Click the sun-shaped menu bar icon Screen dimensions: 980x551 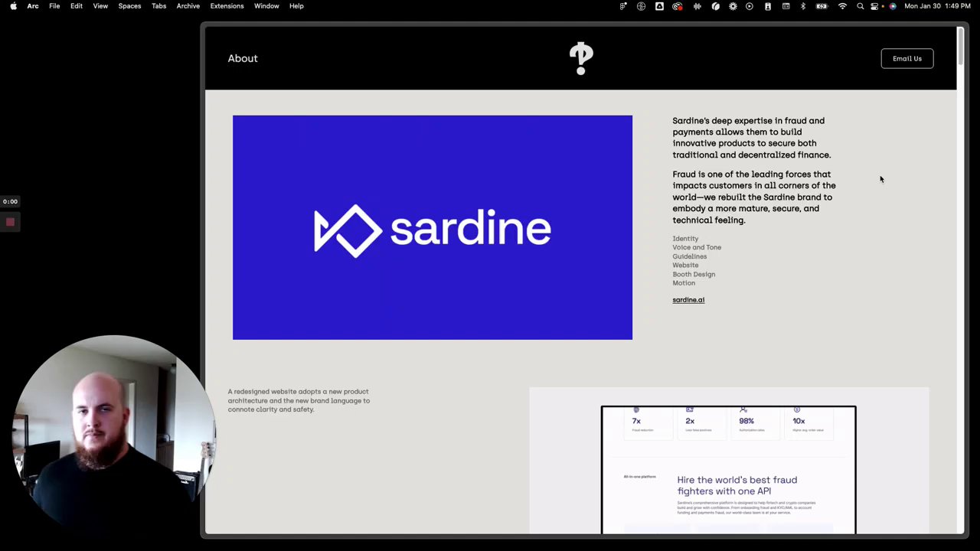tap(733, 6)
